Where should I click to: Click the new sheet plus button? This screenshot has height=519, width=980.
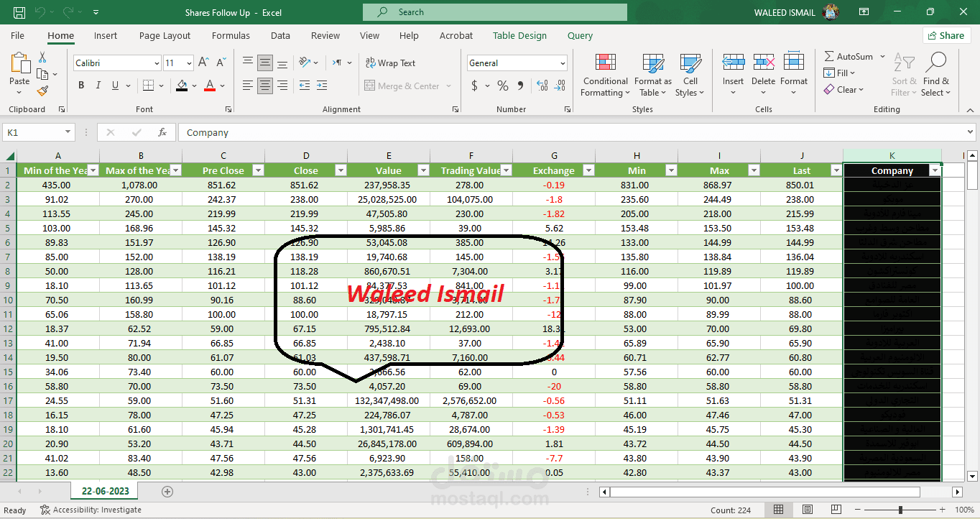(167, 492)
